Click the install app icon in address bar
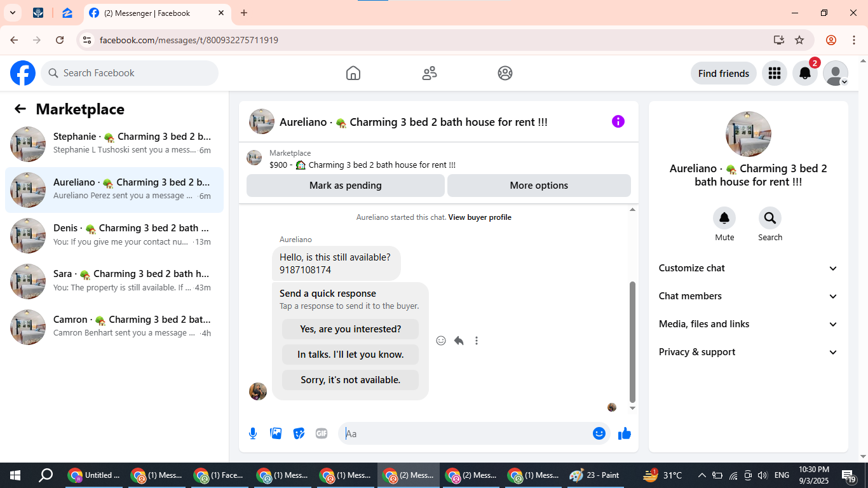This screenshot has width=868, height=488. click(779, 40)
